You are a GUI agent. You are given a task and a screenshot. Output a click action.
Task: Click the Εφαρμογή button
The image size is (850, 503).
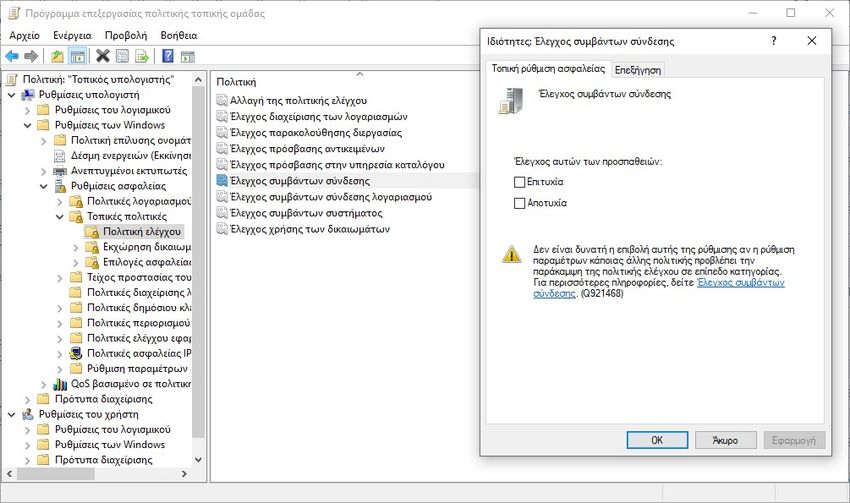pyautogui.click(x=794, y=440)
